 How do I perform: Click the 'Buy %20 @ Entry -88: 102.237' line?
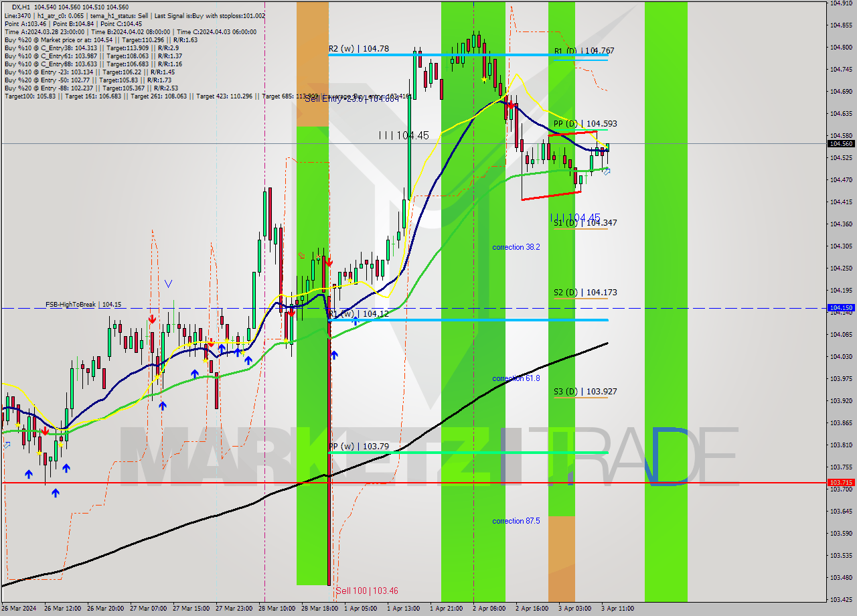pyautogui.click(x=92, y=88)
